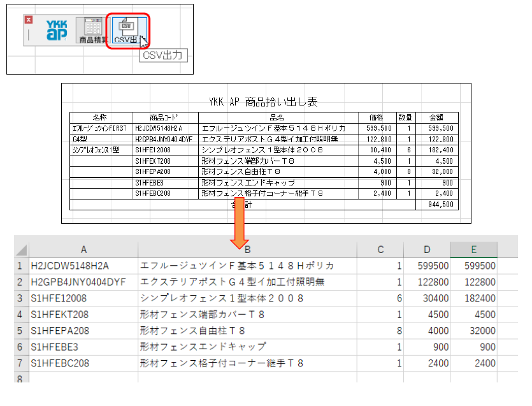Click quantity 8 in column C
Image resolution: width=532 pixels, height=406 pixels.
(380, 331)
